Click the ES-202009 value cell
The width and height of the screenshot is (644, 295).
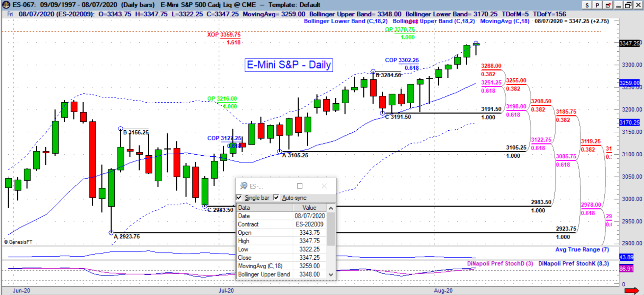(x=310, y=224)
